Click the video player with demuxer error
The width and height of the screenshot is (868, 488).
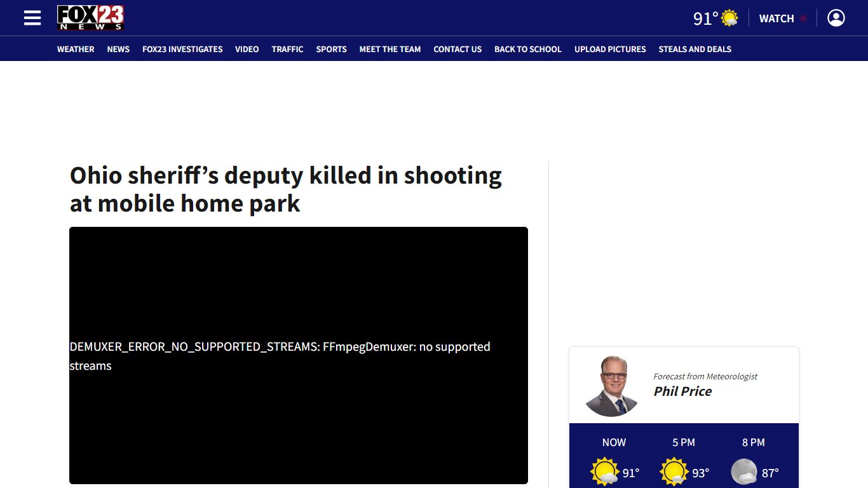(299, 356)
